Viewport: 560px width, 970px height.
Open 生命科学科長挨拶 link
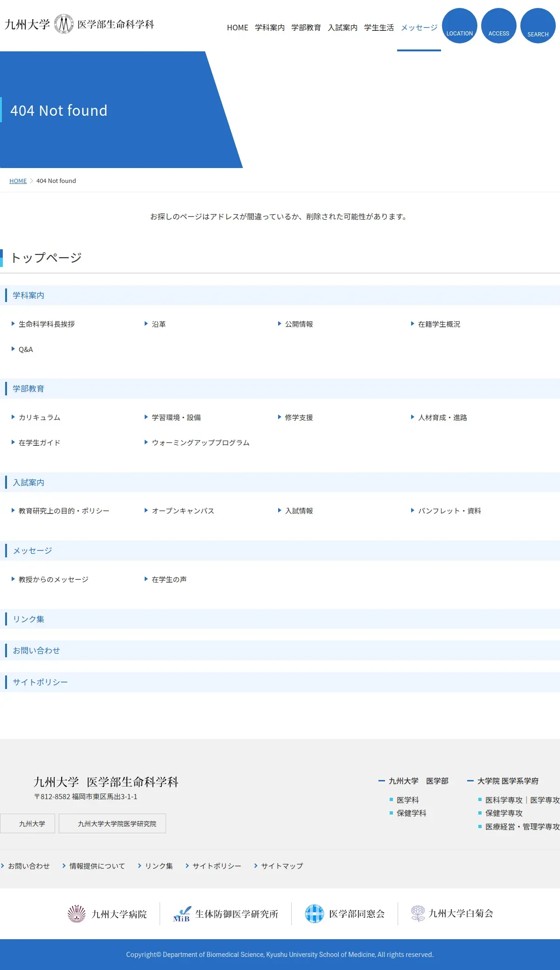47,324
